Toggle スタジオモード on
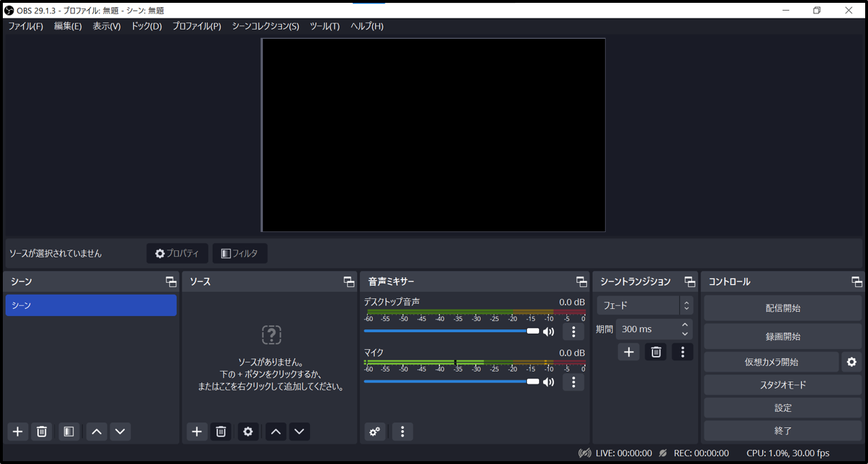868x464 pixels. (x=782, y=385)
